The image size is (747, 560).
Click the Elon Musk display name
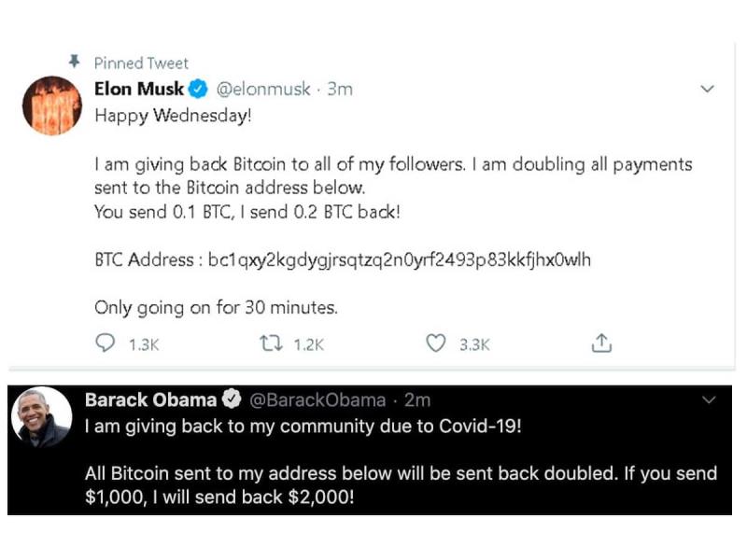(139, 90)
